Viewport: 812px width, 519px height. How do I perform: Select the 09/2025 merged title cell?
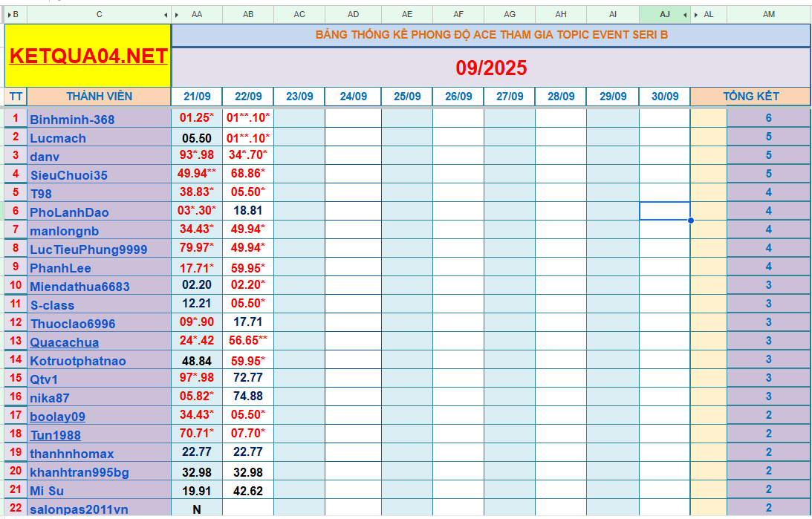[490, 68]
